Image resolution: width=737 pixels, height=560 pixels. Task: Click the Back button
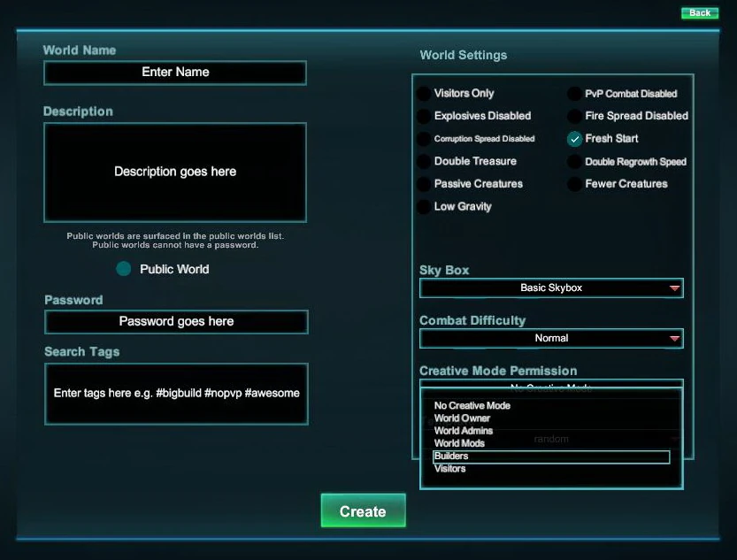tap(699, 12)
